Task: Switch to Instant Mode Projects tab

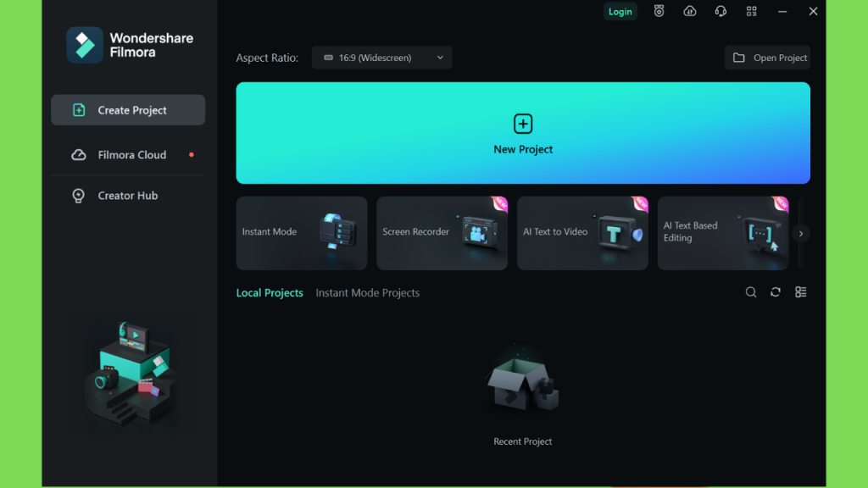Action: (368, 292)
